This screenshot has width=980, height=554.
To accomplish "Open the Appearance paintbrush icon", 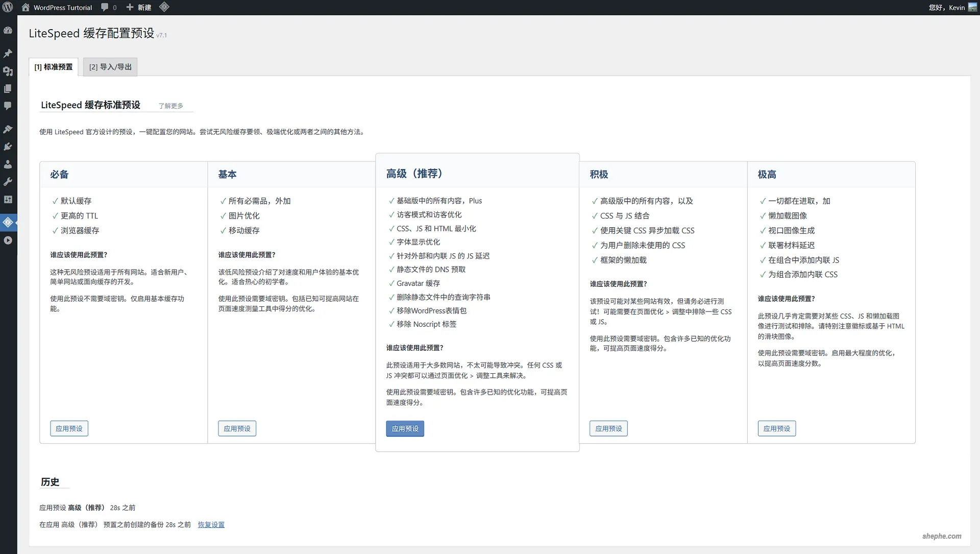I will (8, 129).
